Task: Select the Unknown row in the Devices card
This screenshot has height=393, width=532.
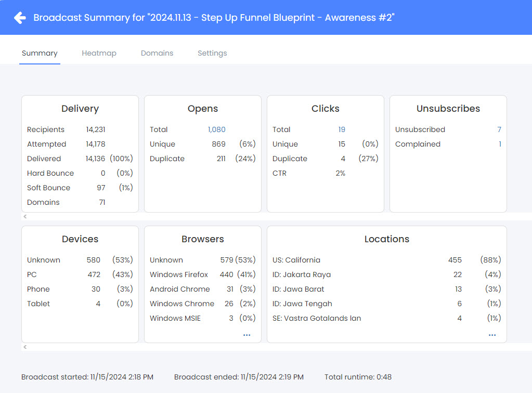Action: (44, 260)
